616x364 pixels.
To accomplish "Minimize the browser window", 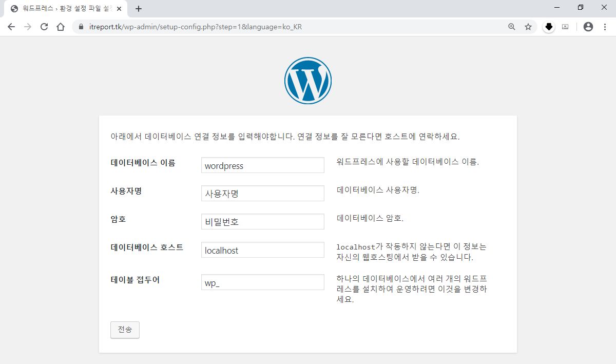I will [557, 7].
